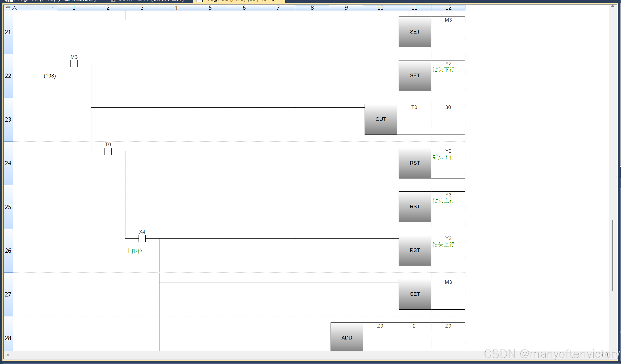Select the RST block for Y3 in row 25
This screenshot has height=364, width=621.
click(415, 207)
